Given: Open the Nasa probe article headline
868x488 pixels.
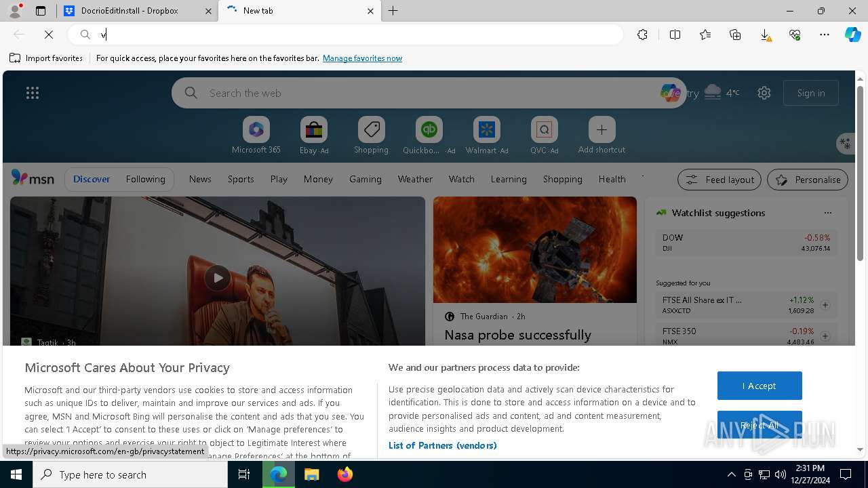Looking at the screenshot, I should coord(518,335).
